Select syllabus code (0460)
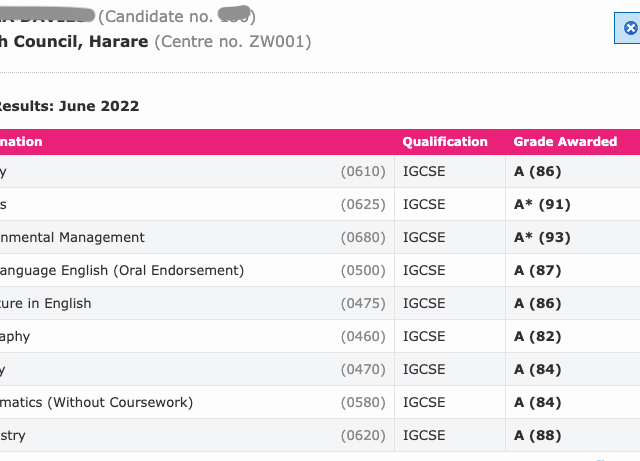Viewport: 640px width, 461px height. coord(363,336)
